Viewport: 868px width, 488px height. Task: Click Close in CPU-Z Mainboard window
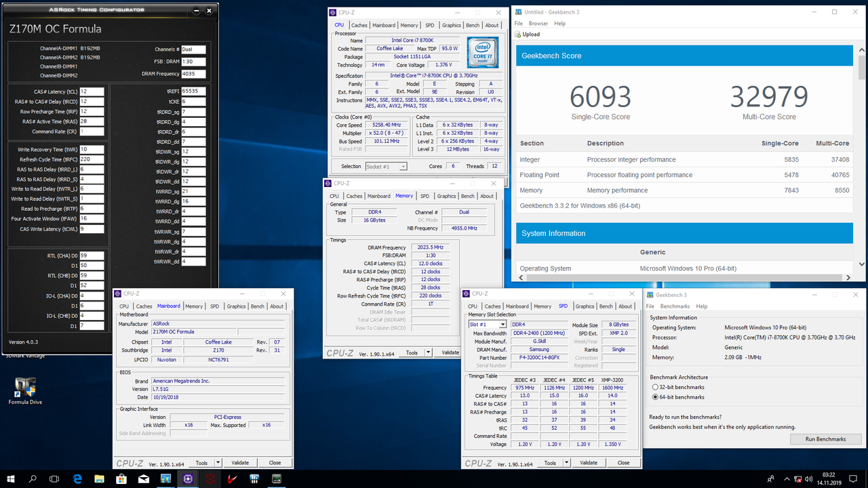(x=275, y=463)
